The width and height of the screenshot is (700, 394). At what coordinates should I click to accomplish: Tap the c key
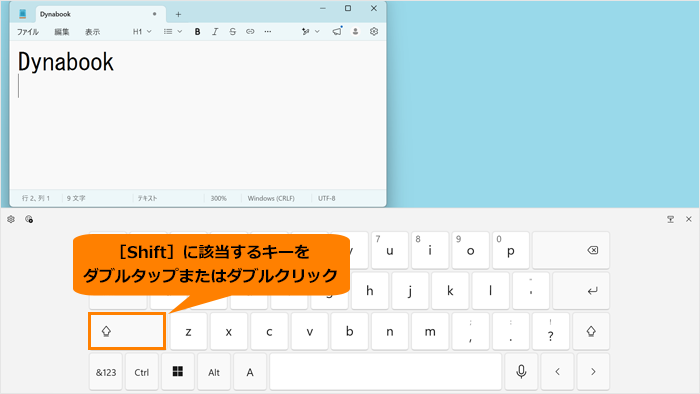point(269,332)
